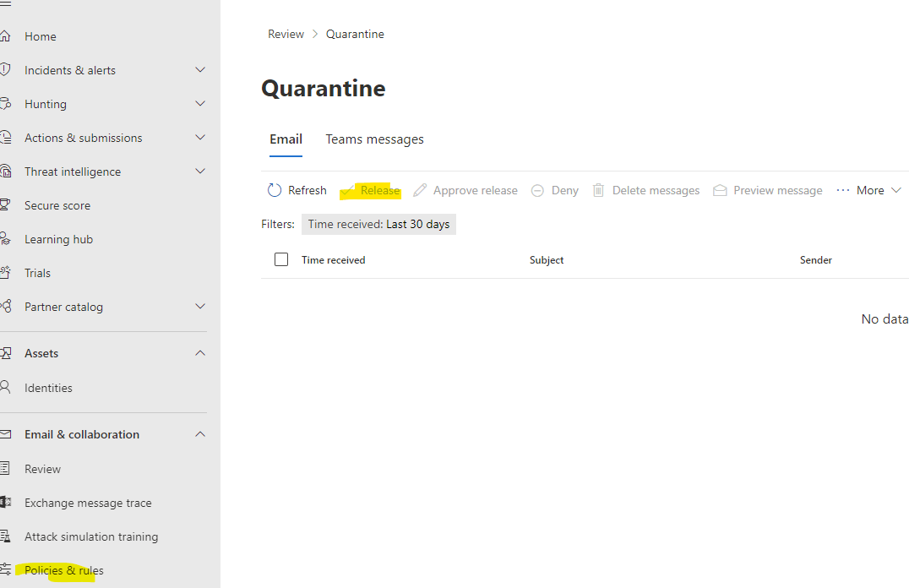Select the Identities icon under Assets

[x=8, y=387]
